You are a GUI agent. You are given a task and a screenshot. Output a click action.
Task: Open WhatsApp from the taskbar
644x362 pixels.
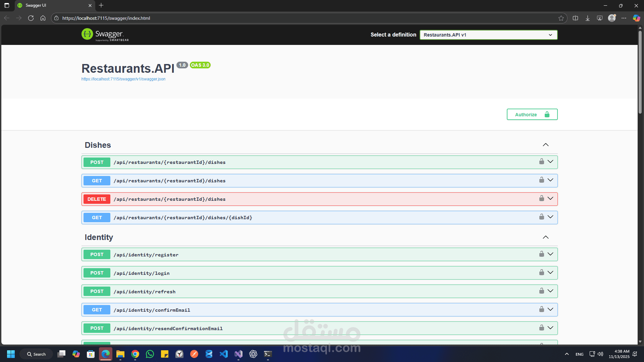[x=150, y=354]
